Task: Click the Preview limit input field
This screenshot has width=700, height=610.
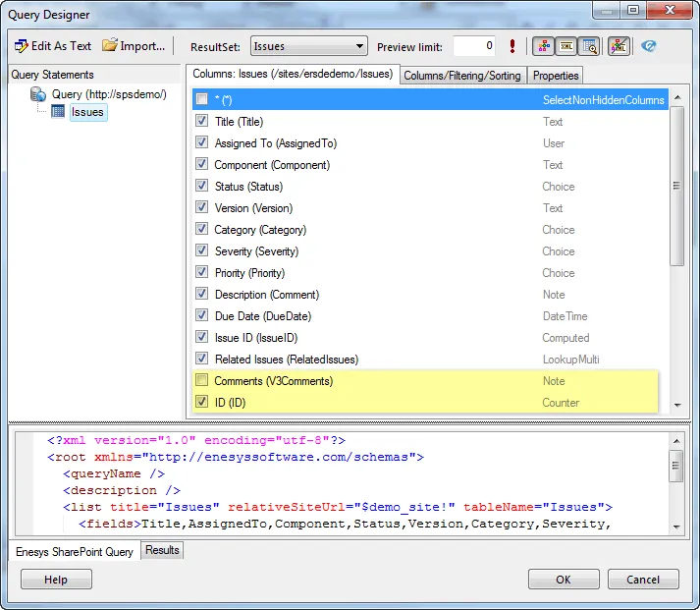Action: coord(474,46)
